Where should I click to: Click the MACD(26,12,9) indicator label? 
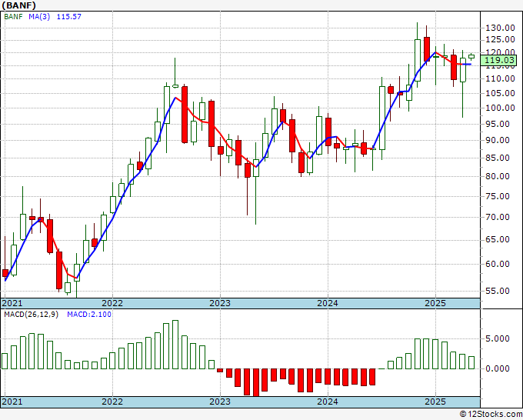(31, 315)
